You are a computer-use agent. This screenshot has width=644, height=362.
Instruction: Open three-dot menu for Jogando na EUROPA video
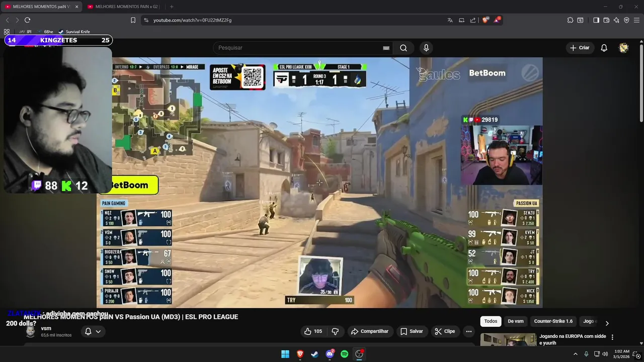pyautogui.click(x=612, y=337)
